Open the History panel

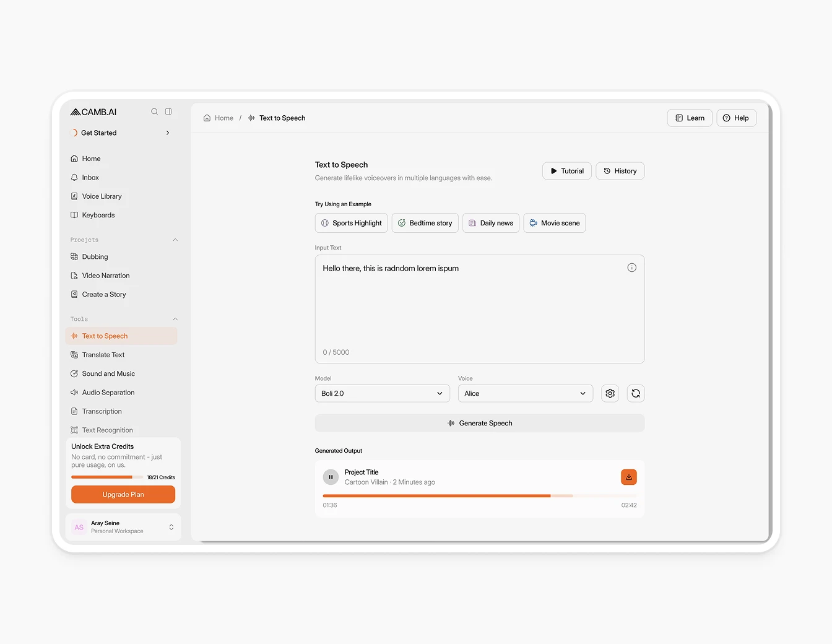pos(620,171)
